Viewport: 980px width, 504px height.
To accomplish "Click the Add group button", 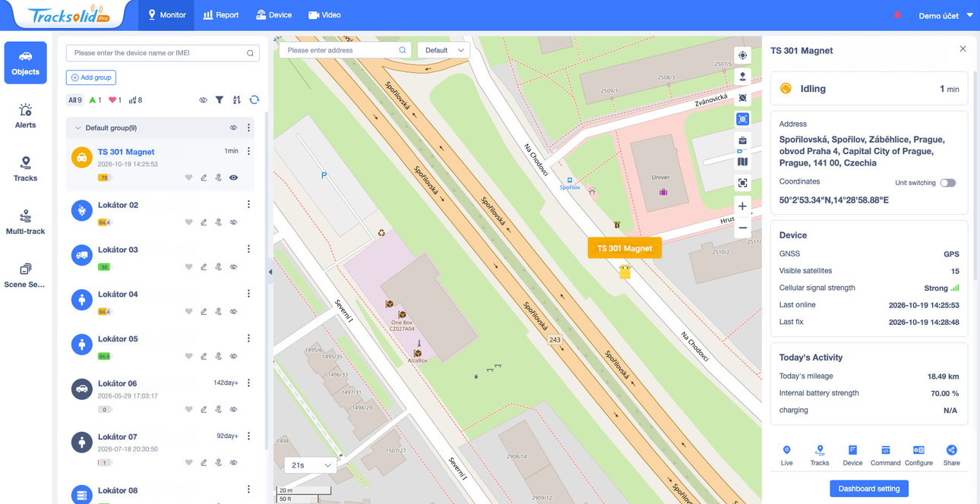I will click(91, 77).
